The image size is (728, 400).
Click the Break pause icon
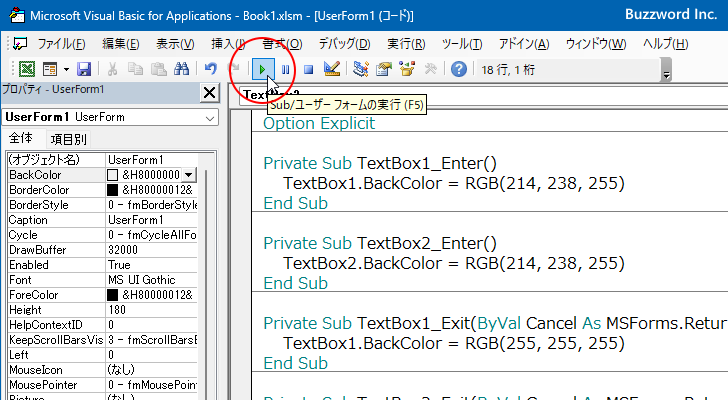pyautogui.click(x=286, y=70)
